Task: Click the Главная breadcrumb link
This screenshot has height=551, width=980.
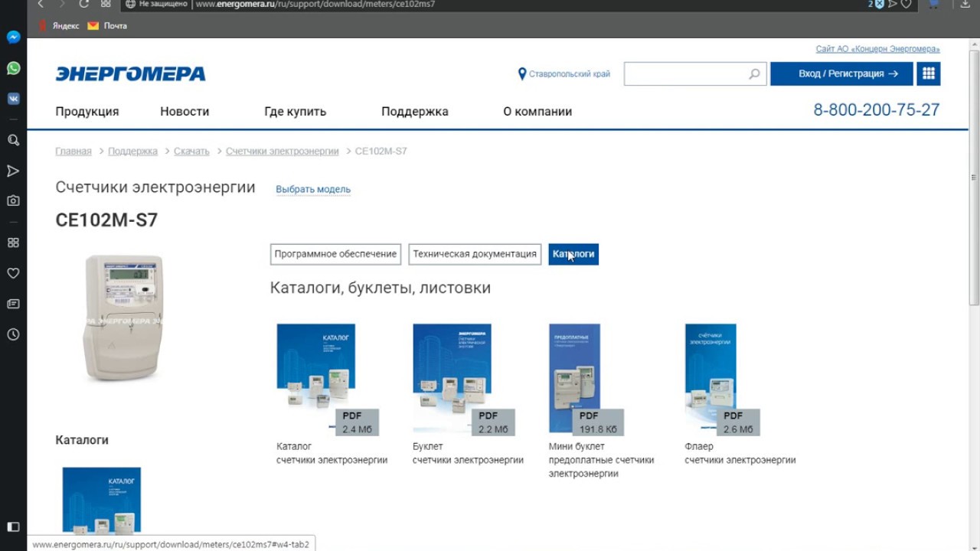Action: pos(73,152)
